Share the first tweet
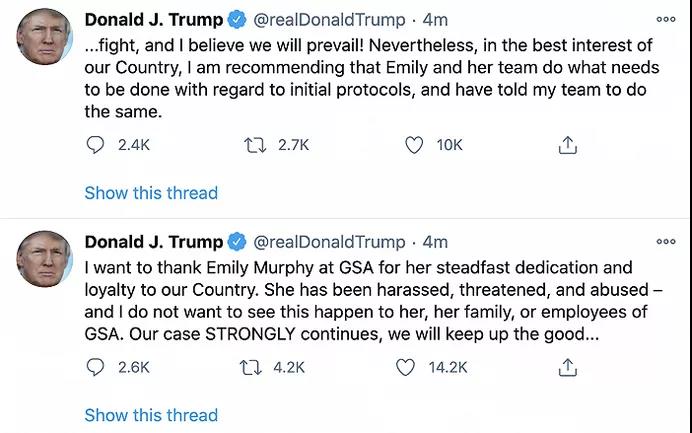This screenshot has height=433, width=692. click(x=567, y=145)
